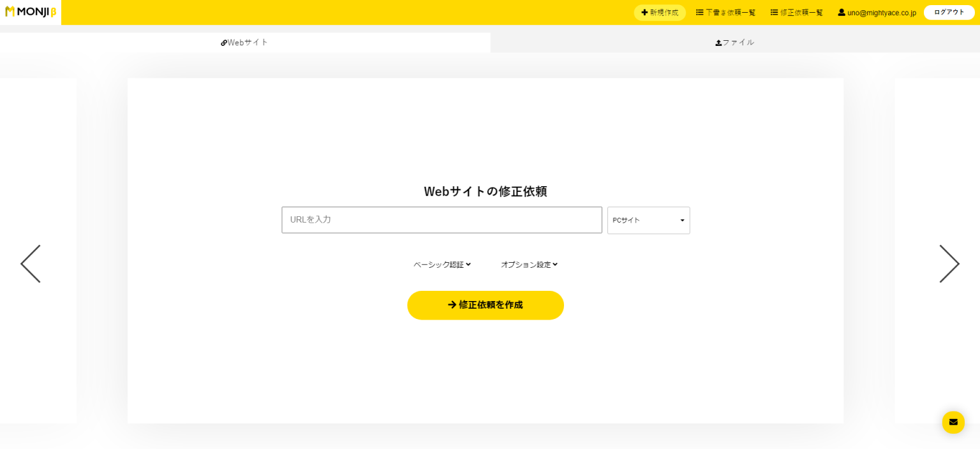Click the upload icon on the ファイル tab
Viewport: 980px width, 449px height.
tap(718, 42)
